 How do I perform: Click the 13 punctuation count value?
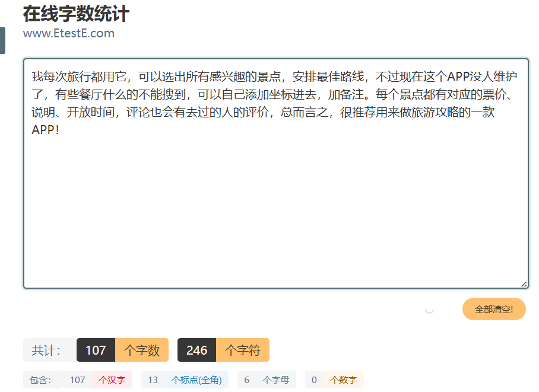coord(153,380)
